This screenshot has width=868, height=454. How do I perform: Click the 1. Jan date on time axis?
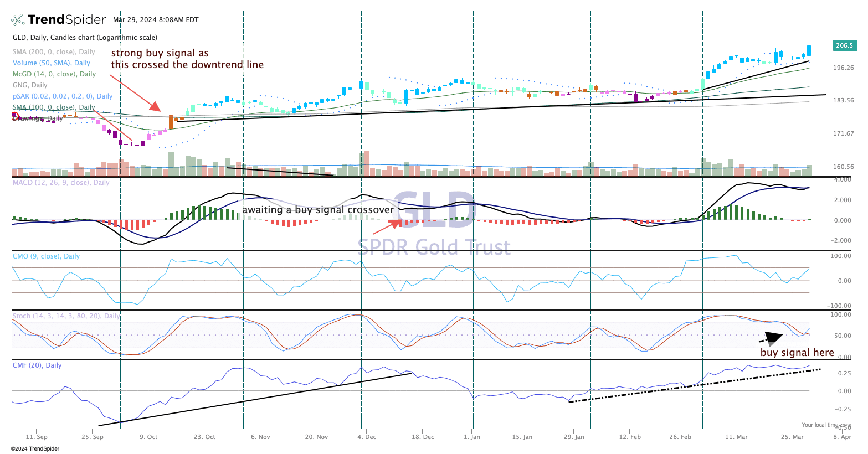click(x=472, y=437)
